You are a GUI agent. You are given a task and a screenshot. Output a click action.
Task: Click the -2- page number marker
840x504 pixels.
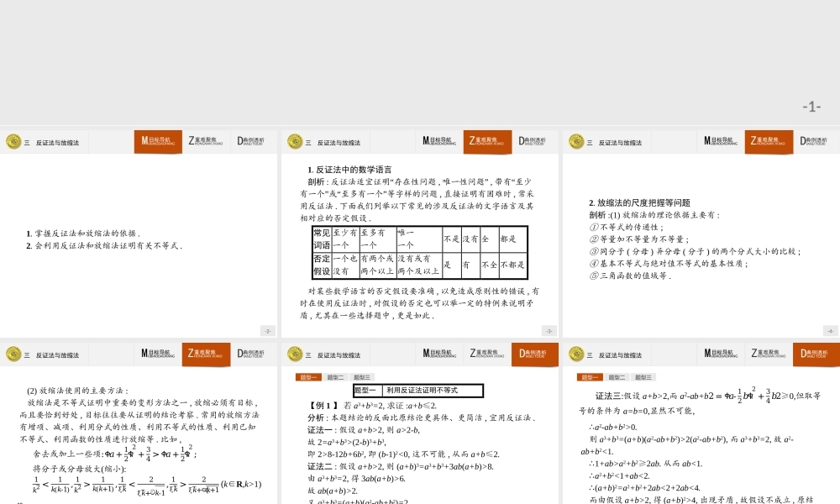[269, 330]
